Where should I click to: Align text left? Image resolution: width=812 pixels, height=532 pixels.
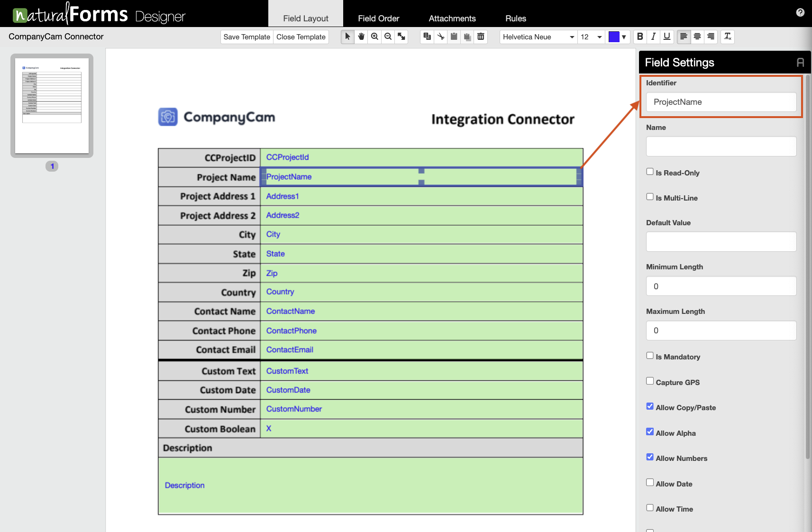pyautogui.click(x=684, y=37)
